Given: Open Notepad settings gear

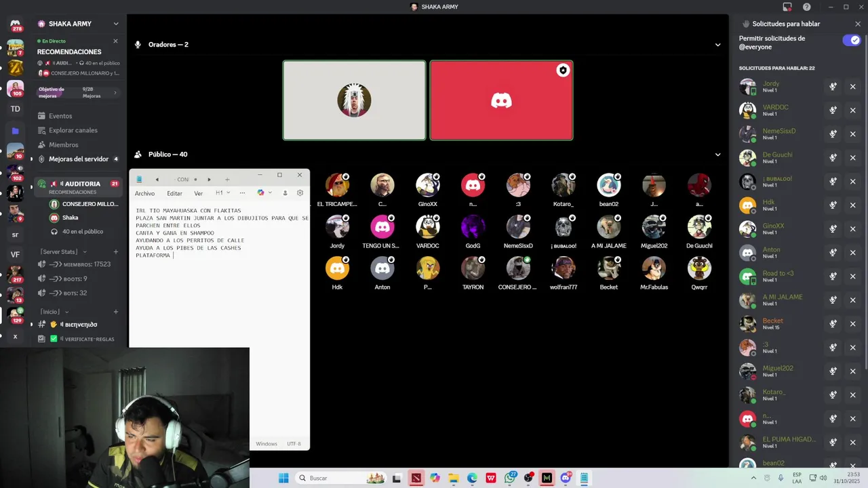Looking at the screenshot, I should (x=300, y=193).
